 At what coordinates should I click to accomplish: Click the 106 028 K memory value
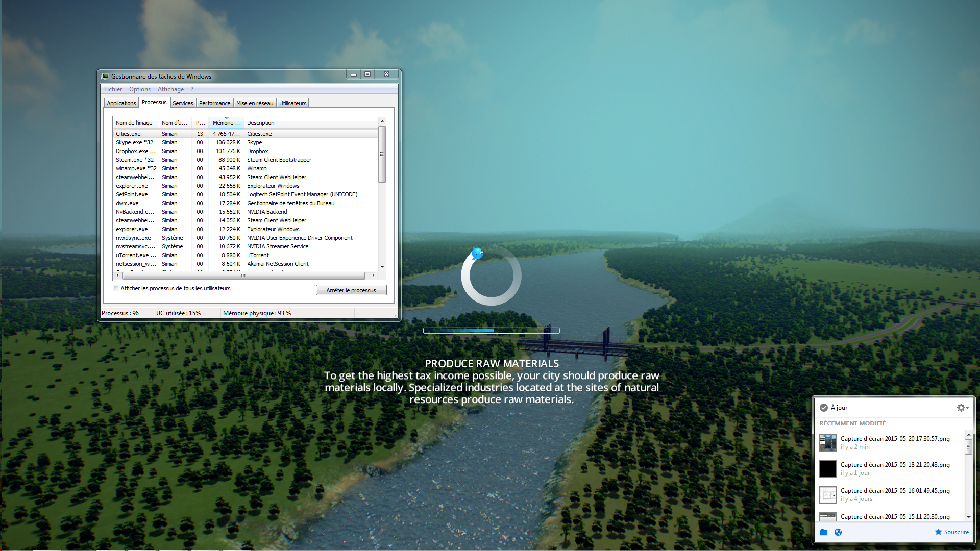pyautogui.click(x=228, y=142)
